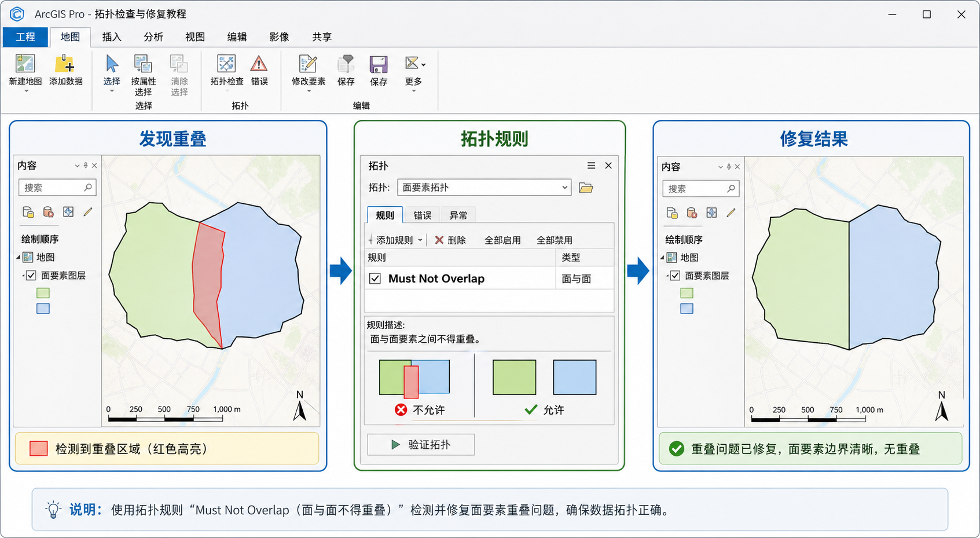Open 按属性选择 tool

click(x=143, y=64)
